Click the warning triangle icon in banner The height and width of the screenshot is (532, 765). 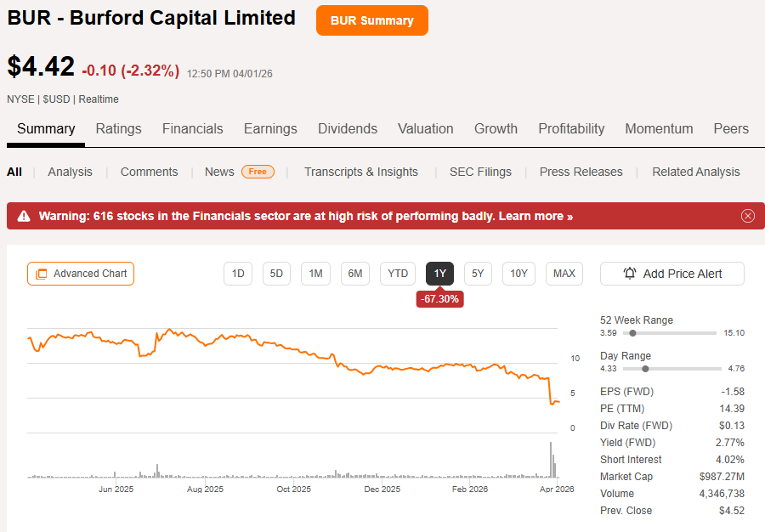click(x=24, y=216)
